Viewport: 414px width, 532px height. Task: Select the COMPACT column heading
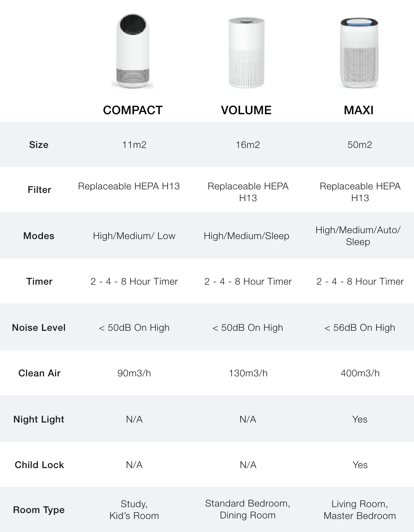pyautogui.click(x=133, y=110)
